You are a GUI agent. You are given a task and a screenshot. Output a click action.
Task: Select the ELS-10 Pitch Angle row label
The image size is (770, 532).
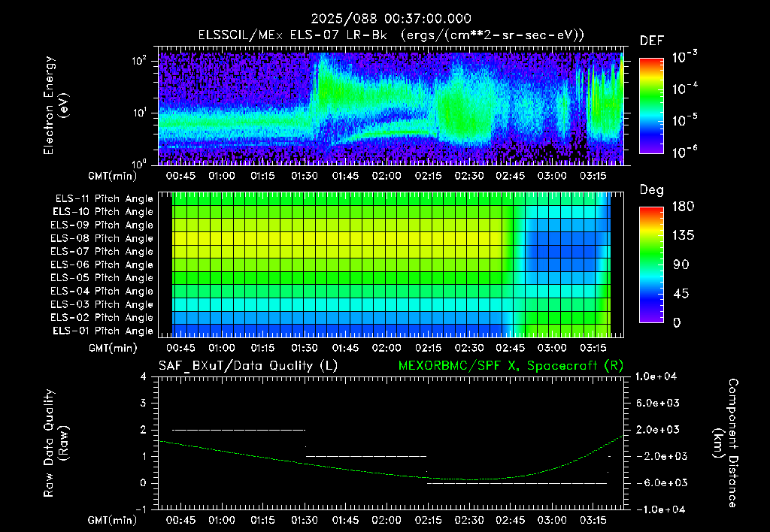(x=103, y=212)
